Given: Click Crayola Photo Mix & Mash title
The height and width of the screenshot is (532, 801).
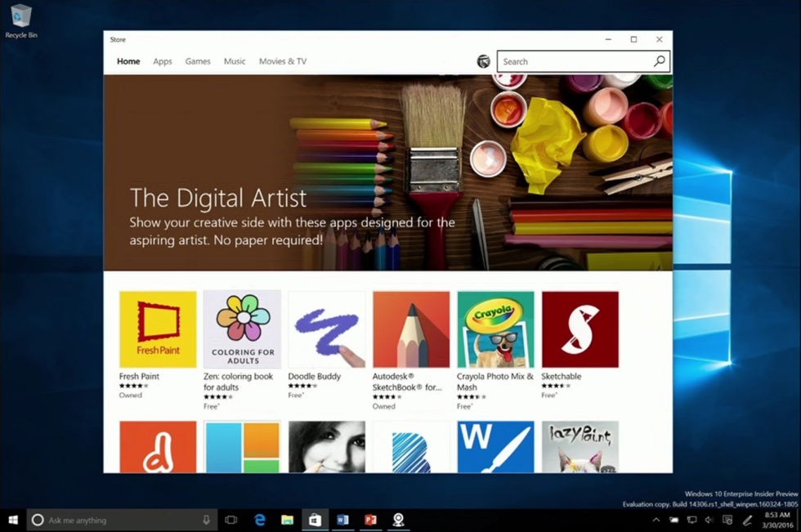Looking at the screenshot, I should 495,382.
